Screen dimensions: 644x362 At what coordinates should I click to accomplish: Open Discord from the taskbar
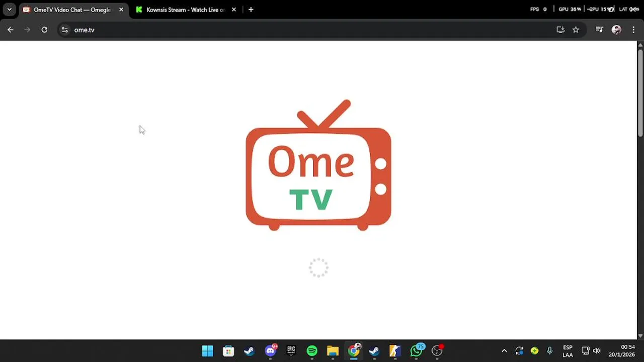tap(270, 351)
